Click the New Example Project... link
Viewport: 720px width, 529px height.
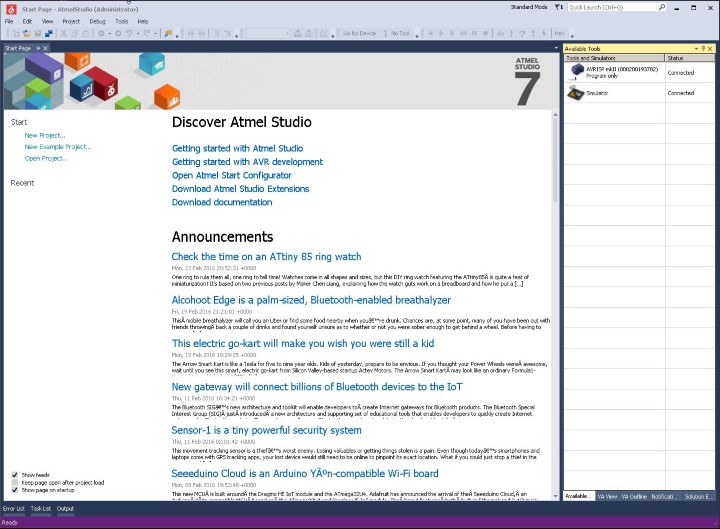58,147
